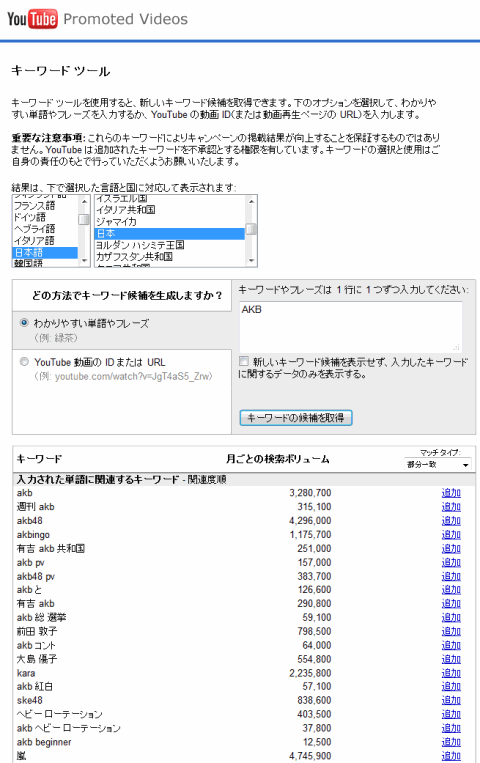Viewport: 480px width, 763px height.
Task: Add the keyword 嵐
Action: pos(451,756)
